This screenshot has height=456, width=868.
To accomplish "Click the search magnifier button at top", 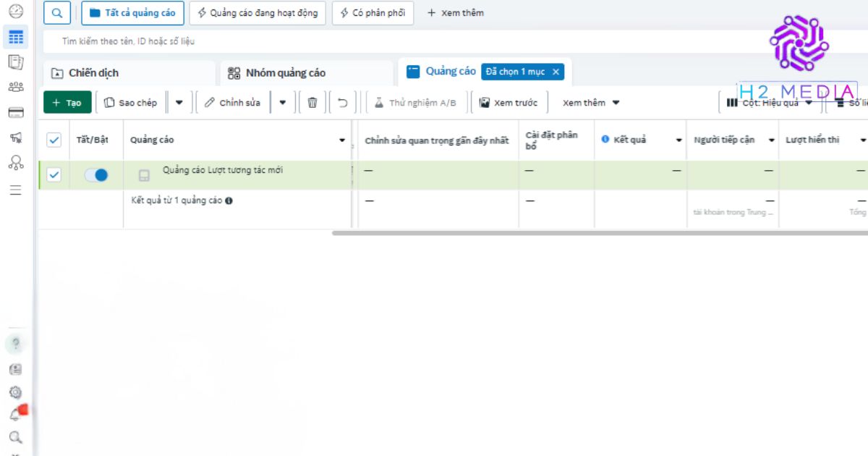I will (x=57, y=13).
